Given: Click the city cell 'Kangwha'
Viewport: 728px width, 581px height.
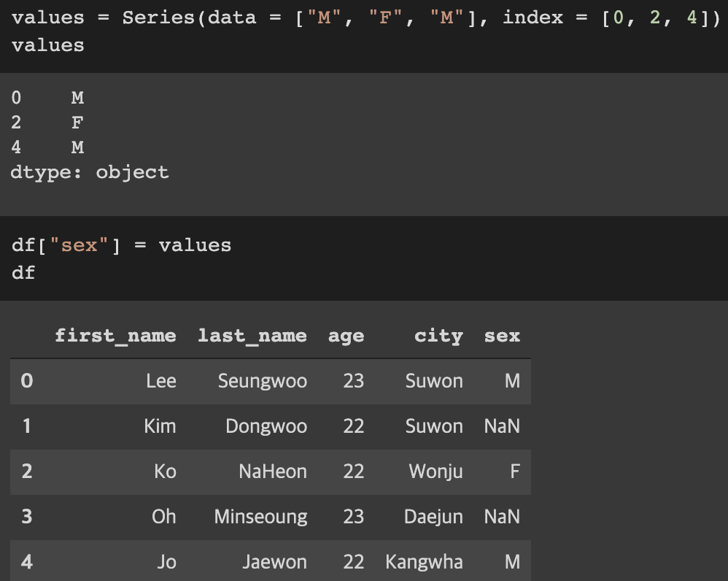Looking at the screenshot, I should [424, 563].
